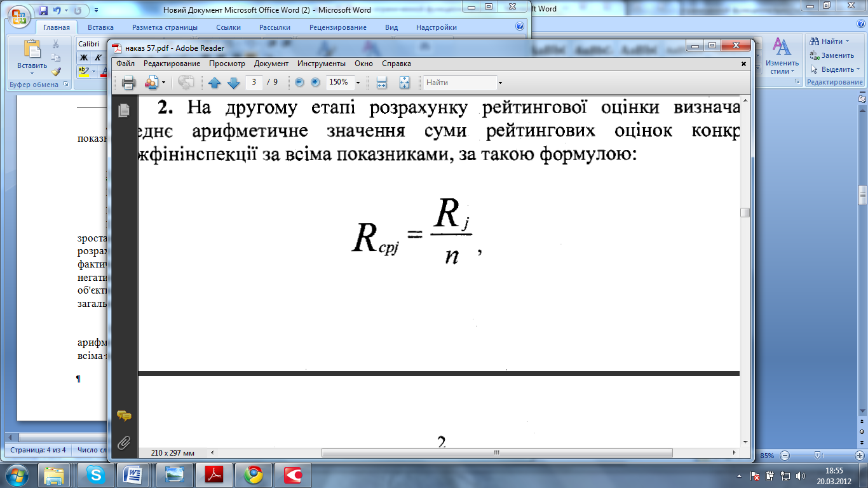Screen dimensions: 868x488
Task: Switch to Разметка страницы tab in Word
Action: coord(165,27)
